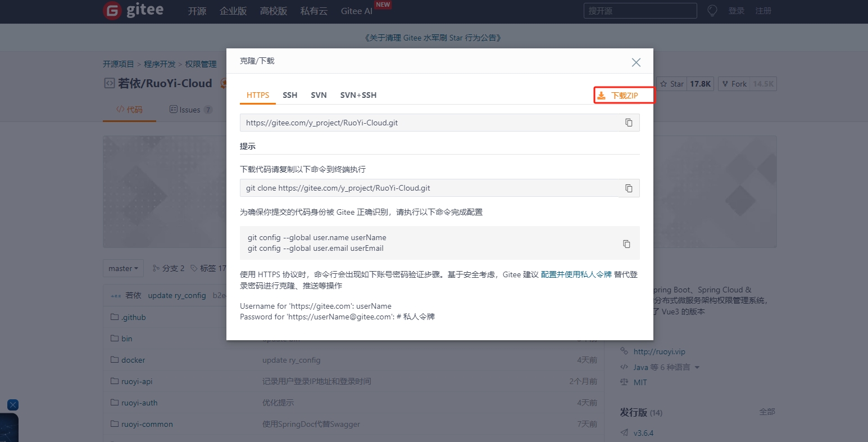Click the 分支 2 link
The image size is (868, 442).
pos(169,268)
